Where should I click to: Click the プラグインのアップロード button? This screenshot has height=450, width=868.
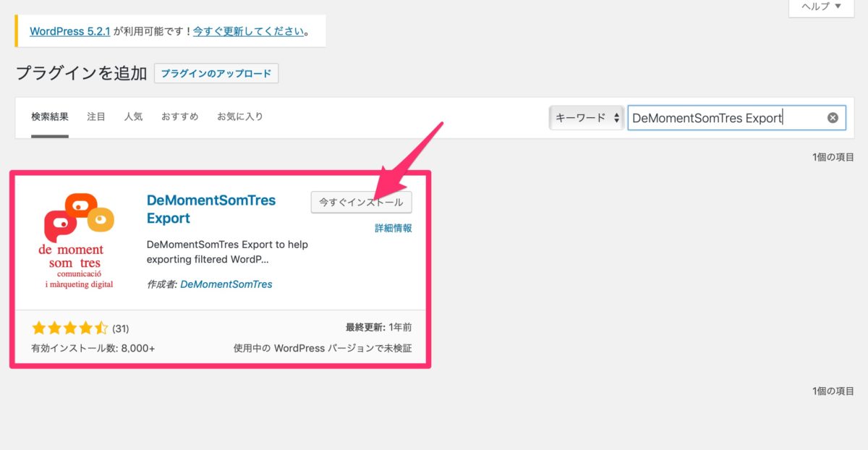tap(216, 74)
